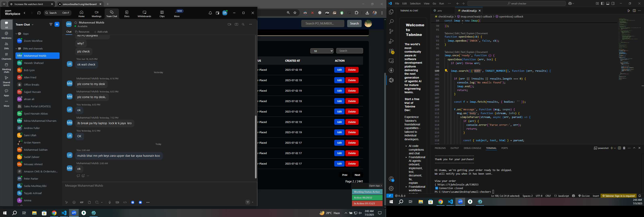The height and width of the screenshot is (217, 644).
Task: Reply to last 'ok' message
Action: pos(78,176)
